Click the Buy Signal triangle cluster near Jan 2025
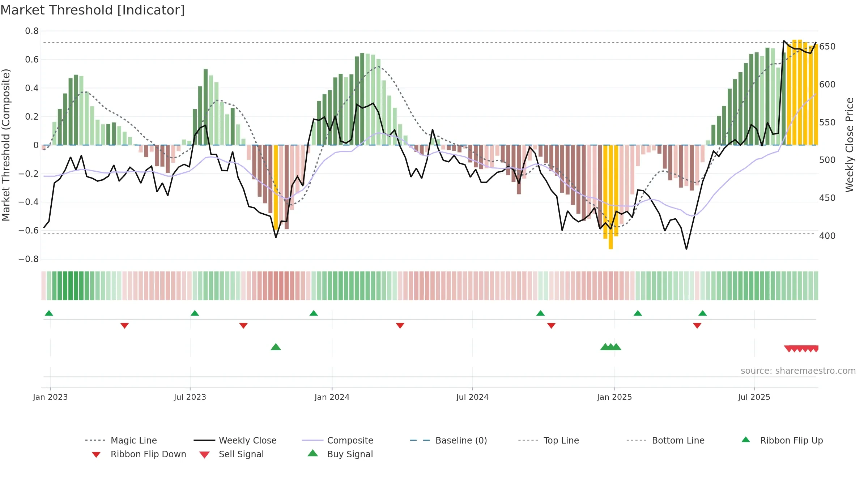 point(611,347)
